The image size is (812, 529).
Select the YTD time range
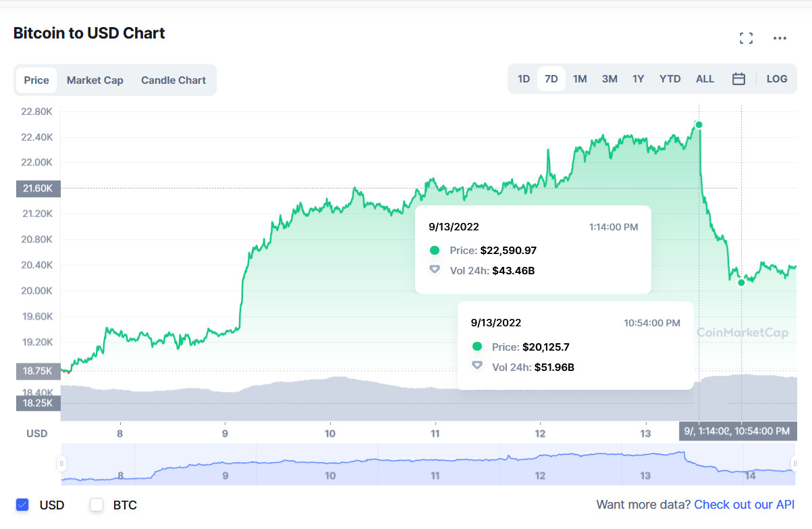tap(670, 79)
